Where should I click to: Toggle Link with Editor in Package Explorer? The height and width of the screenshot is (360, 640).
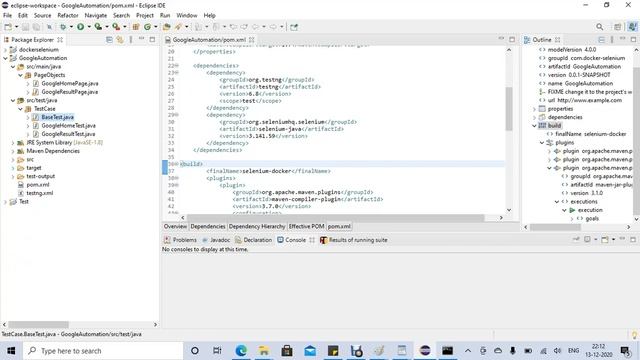click(120, 40)
